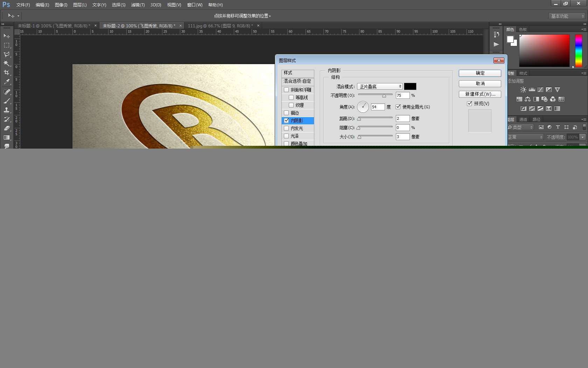The width and height of the screenshot is (588, 368).
Task: Select the Clone Stamp tool
Action: 7,110
